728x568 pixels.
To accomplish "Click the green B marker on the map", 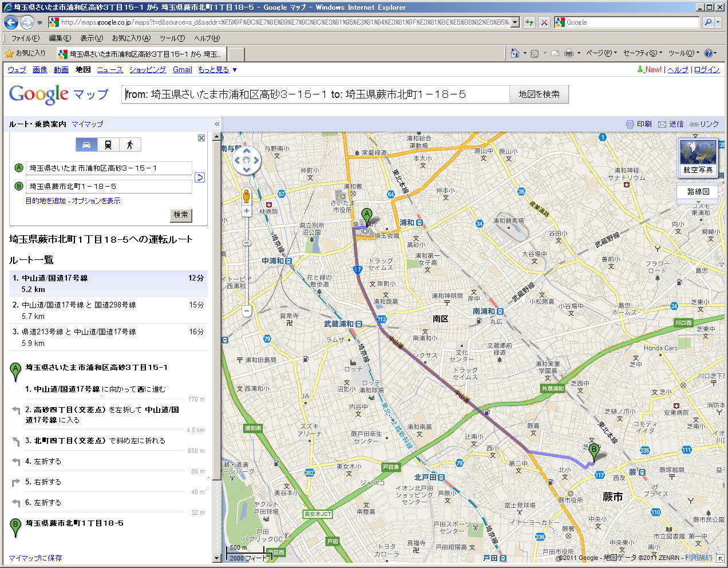I will 594,452.
